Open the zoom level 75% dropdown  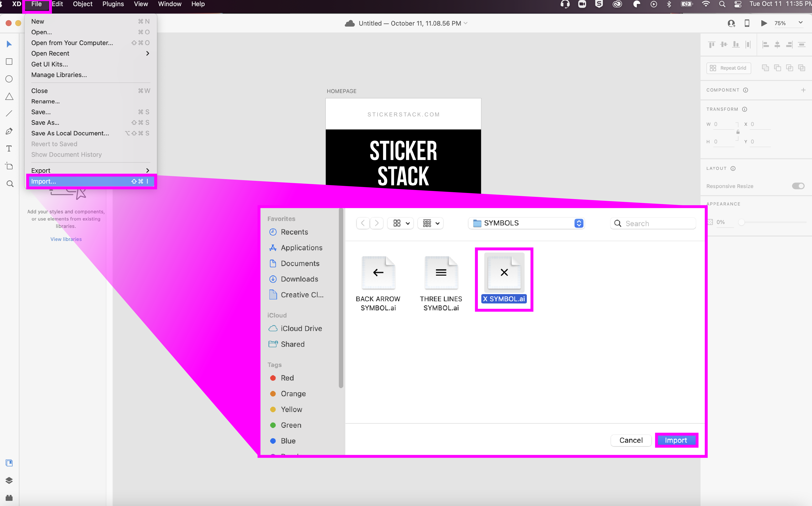[x=800, y=23]
